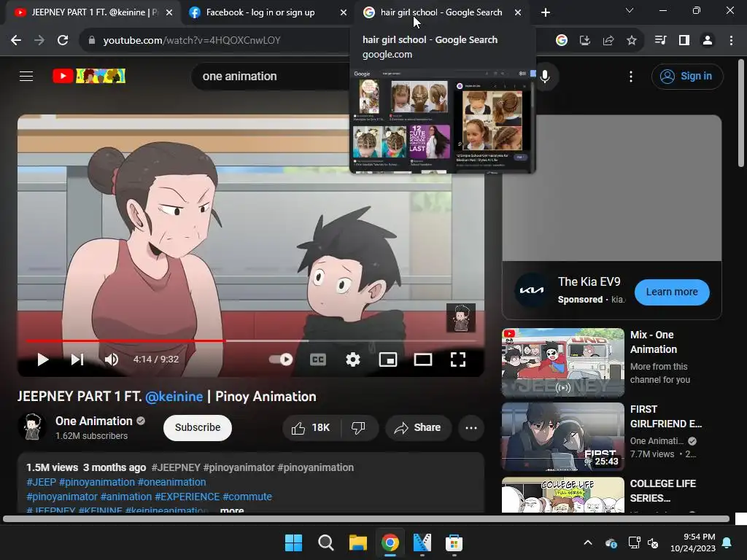Click the channel watermark in video corner
This screenshot has width=747, height=560.
click(461, 318)
